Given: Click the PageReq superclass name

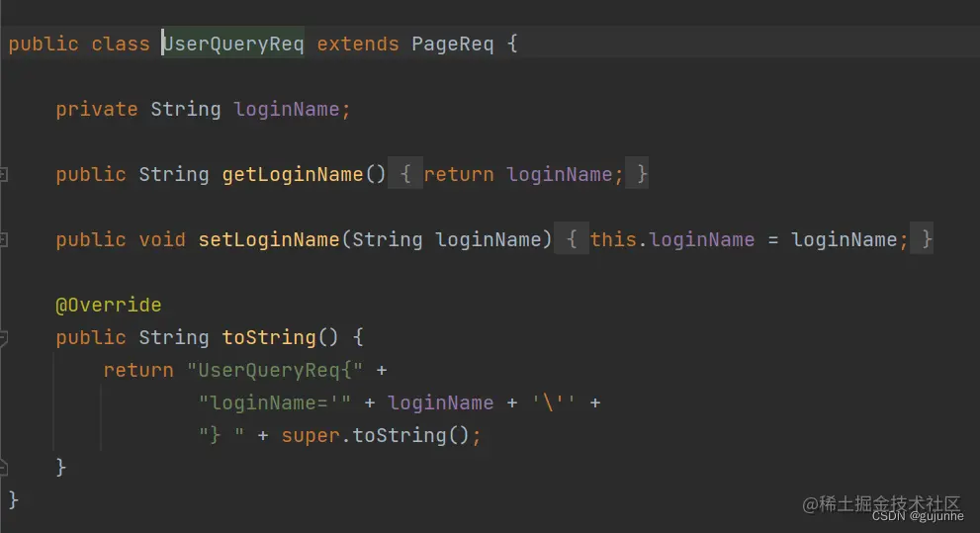Looking at the screenshot, I should coord(453,44).
